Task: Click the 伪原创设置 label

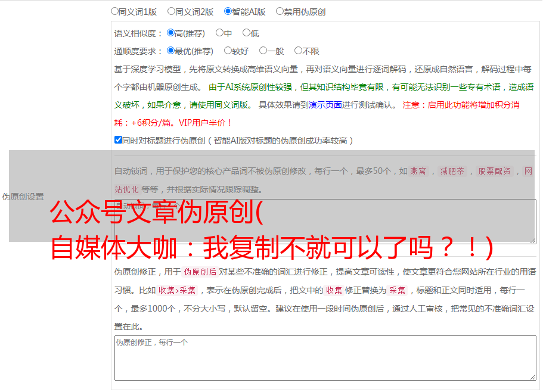Action: tap(23, 197)
